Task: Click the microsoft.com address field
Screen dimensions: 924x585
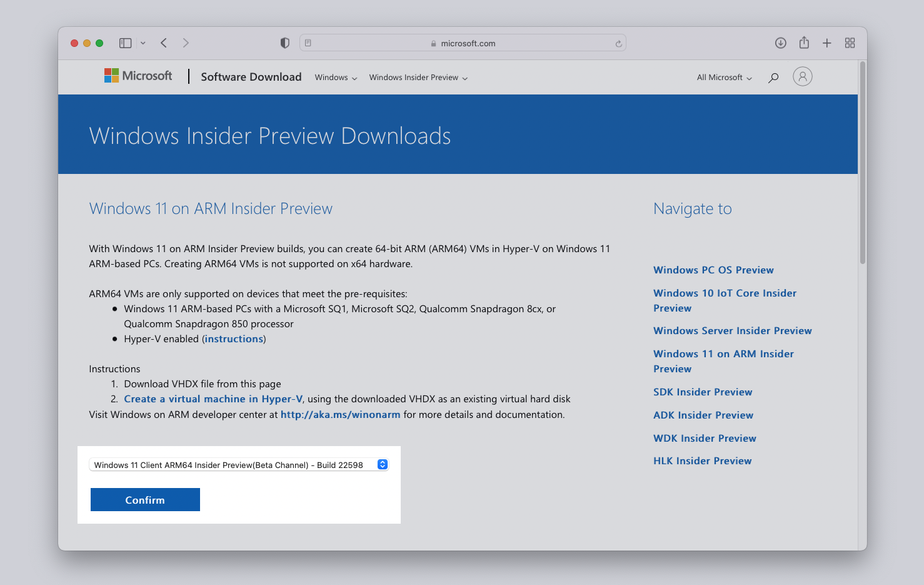Action: click(x=463, y=43)
